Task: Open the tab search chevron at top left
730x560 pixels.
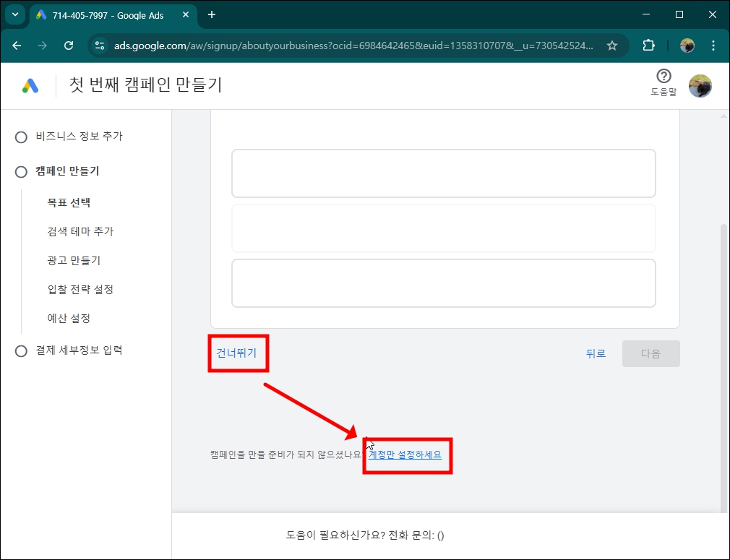Action: click(14, 14)
